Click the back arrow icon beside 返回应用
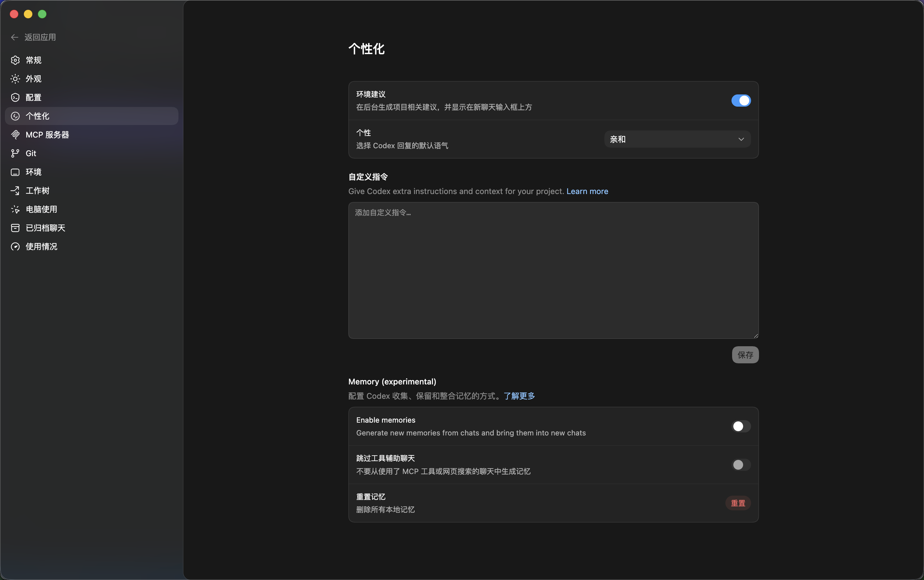The image size is (924, 580). click(15, 37)
